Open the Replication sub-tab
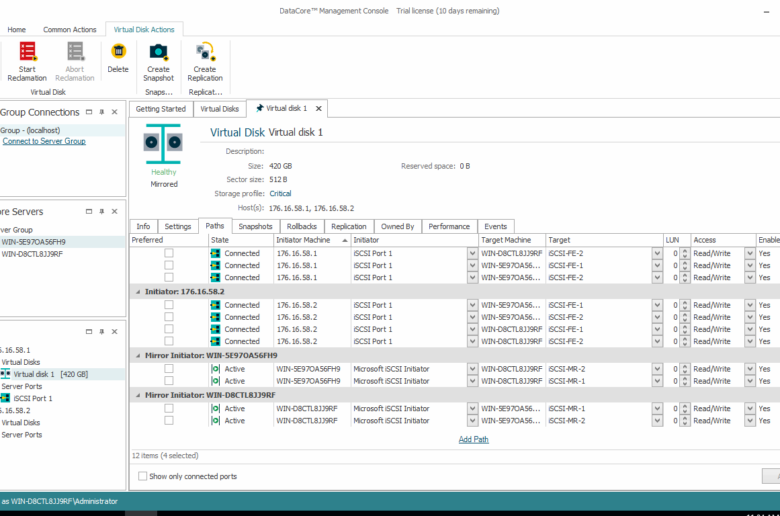The width and height of the screenshot is (780, 516). click(349, 226)
